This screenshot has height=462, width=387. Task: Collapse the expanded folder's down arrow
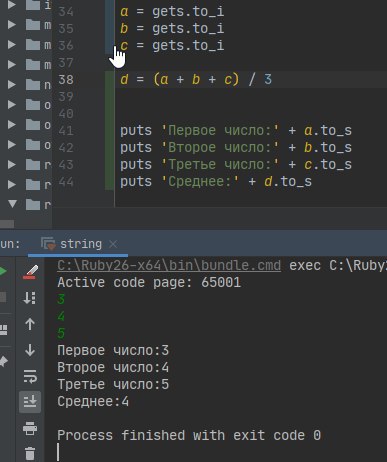(x=12, y=204)
